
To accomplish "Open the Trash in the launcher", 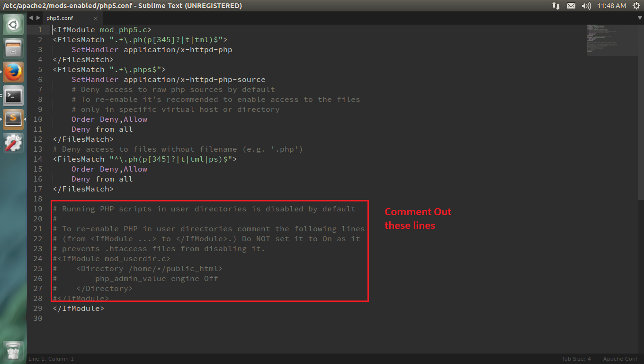I will pos(13,351).
